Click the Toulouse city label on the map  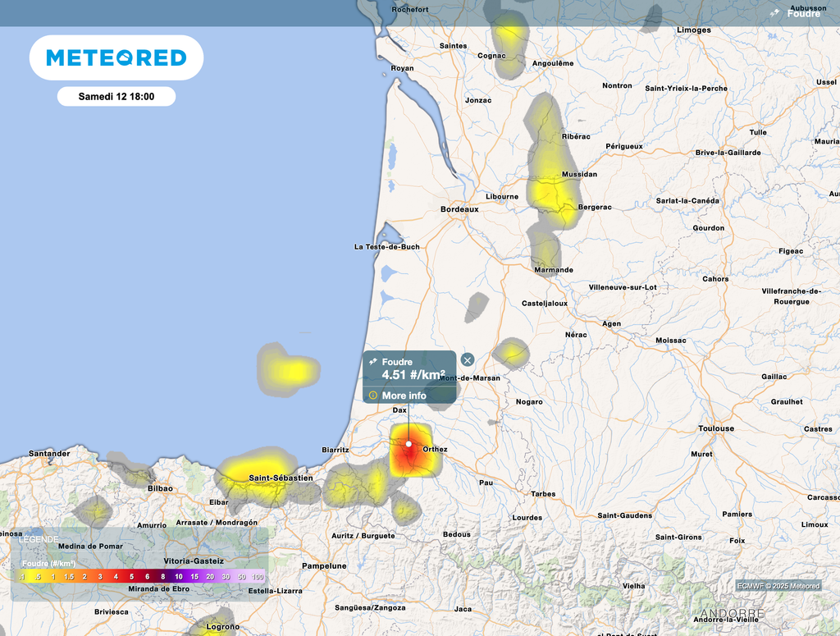(716, 428)
